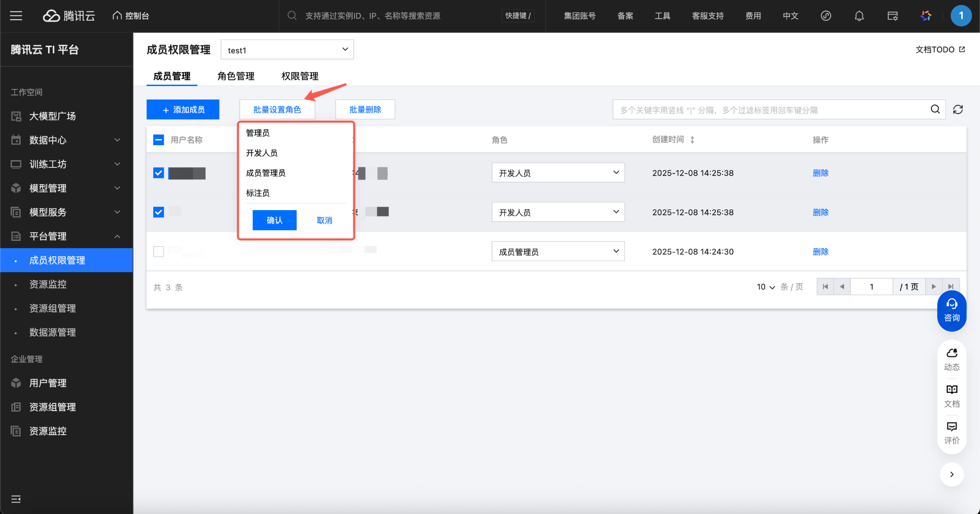
Task: Click the 确认 button in popup
Action: click(274, 220)
